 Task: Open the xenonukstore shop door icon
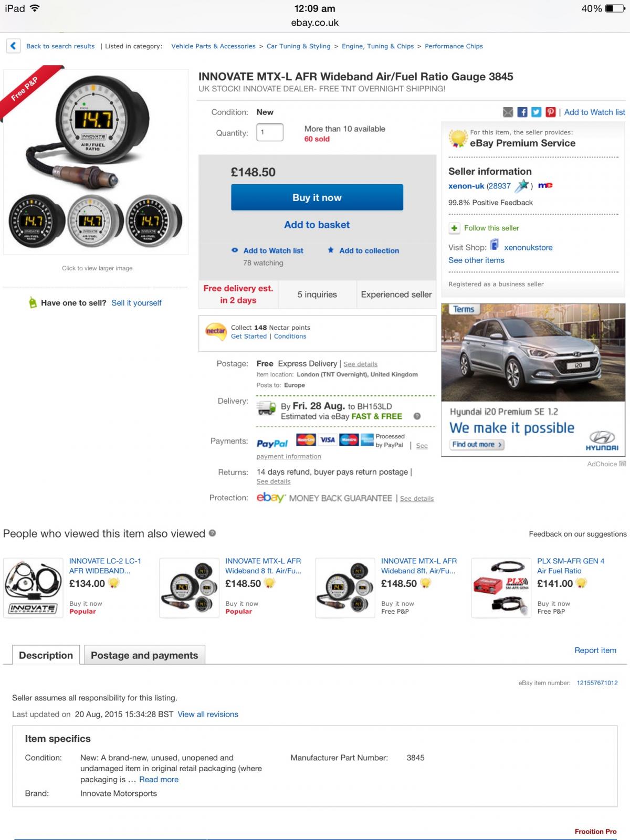(494, 245)
